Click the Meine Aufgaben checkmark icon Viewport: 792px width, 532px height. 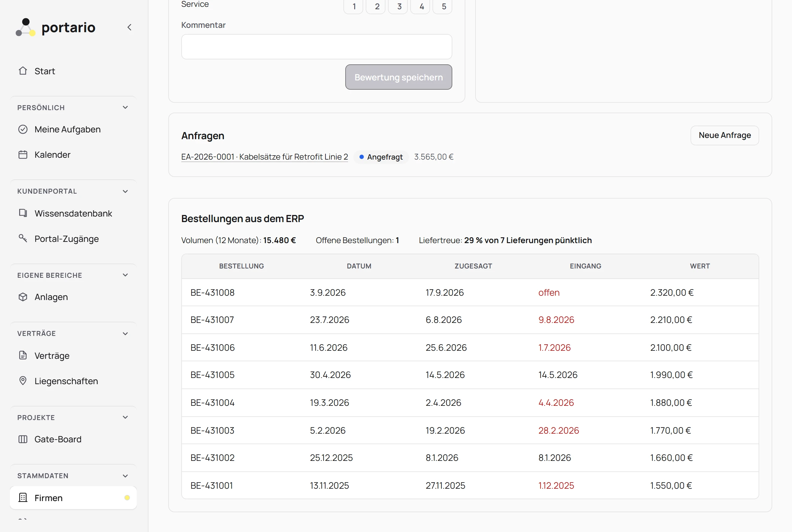[x=23, y=129]
